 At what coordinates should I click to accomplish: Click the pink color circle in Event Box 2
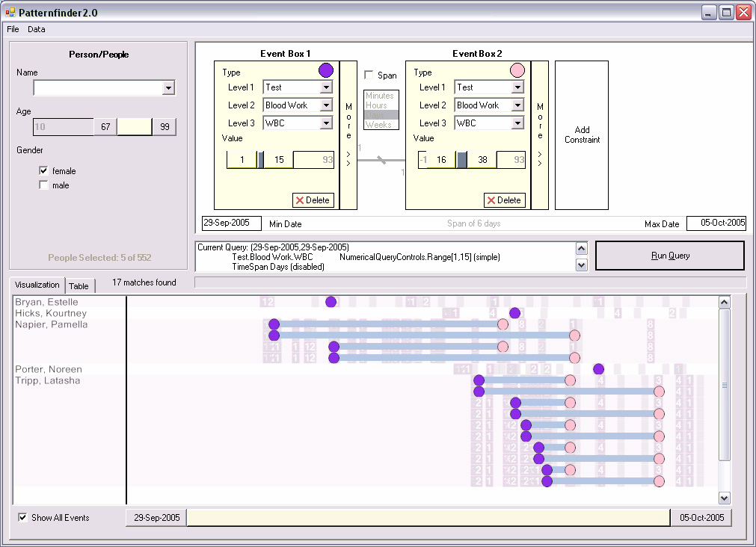(517, 70)
